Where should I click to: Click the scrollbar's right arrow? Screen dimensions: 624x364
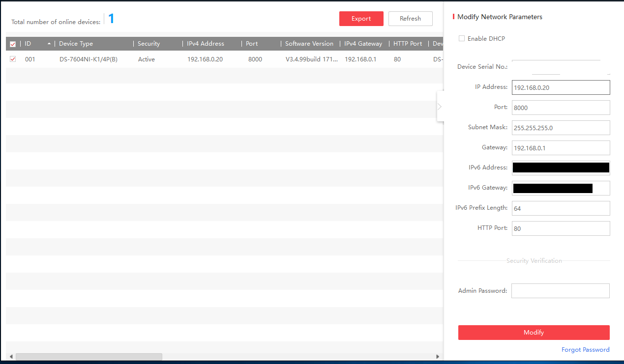(x=438, y=356)
